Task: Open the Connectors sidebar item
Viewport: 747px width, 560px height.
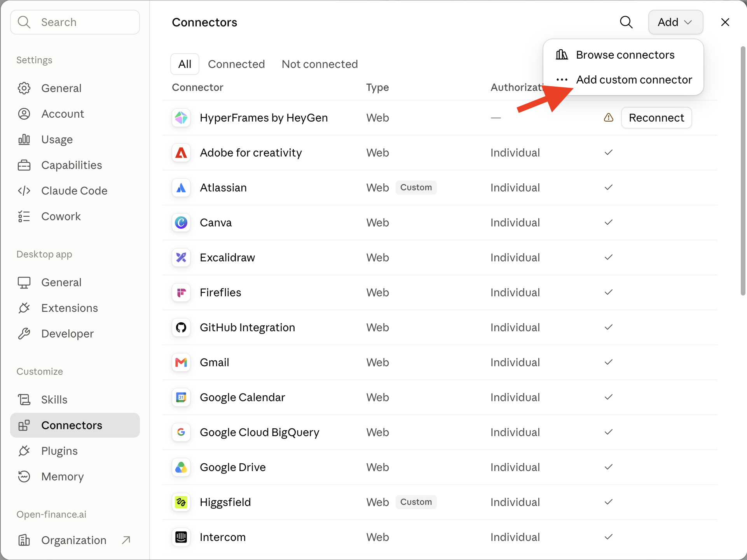Action: pyautogui.click(x=75, y=425)
